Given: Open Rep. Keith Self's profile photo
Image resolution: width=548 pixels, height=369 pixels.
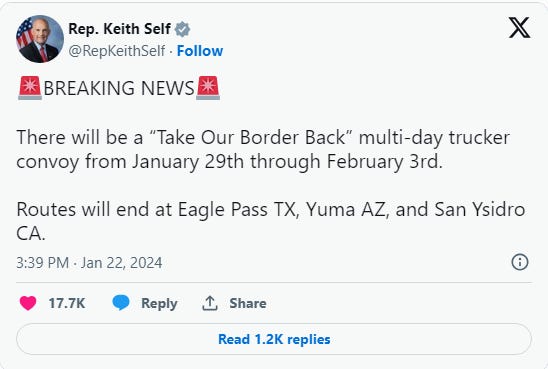Looking at the screenshot, I should [x=40, y=39].
